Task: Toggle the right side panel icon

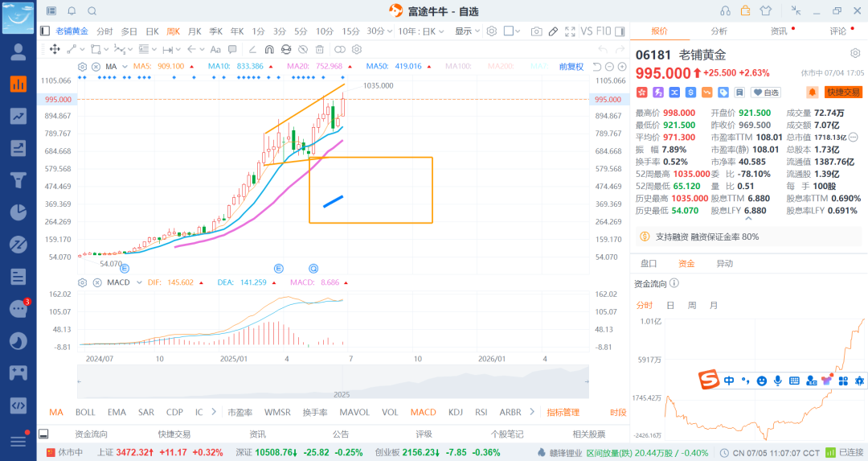Action: point(620,31)
